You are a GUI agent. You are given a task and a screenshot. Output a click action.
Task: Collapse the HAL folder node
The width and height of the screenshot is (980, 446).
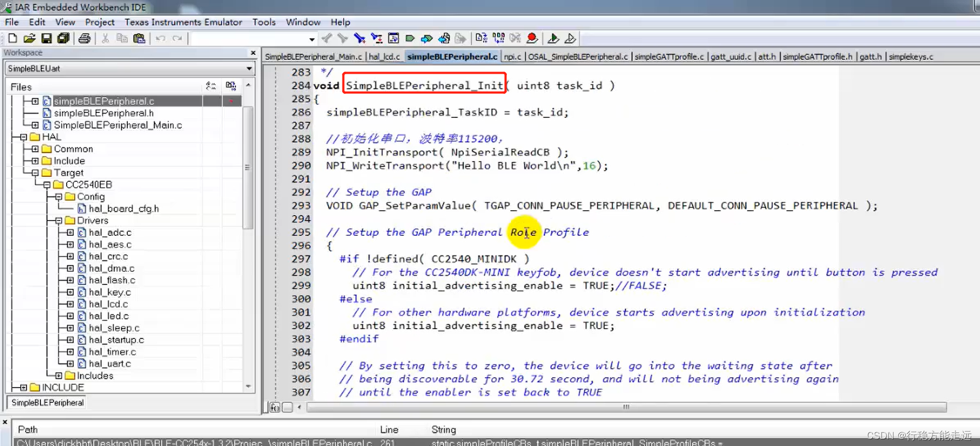click(x=23, y=137)
